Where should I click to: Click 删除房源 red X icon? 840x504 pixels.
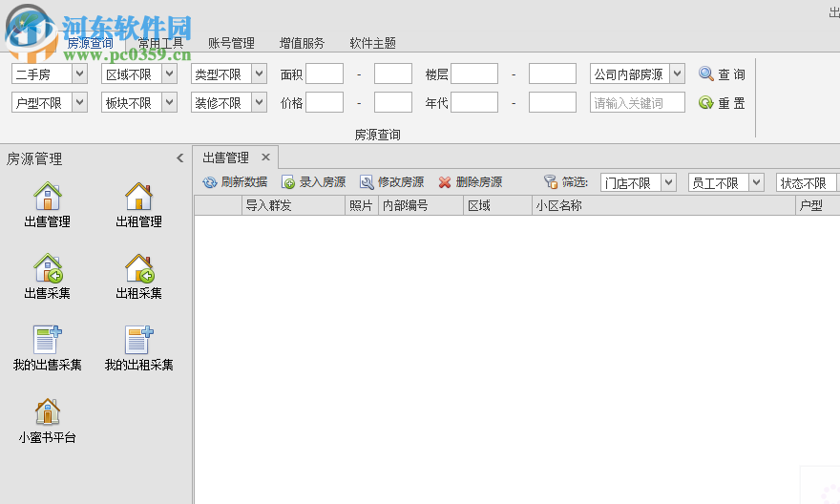[445, 182]
